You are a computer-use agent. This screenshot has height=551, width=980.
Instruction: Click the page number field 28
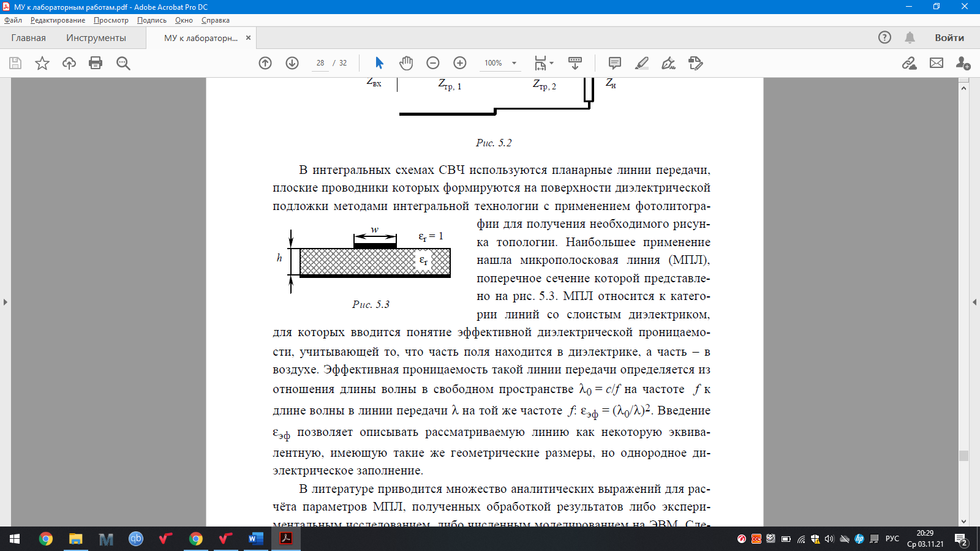click(x=320, y=63)
